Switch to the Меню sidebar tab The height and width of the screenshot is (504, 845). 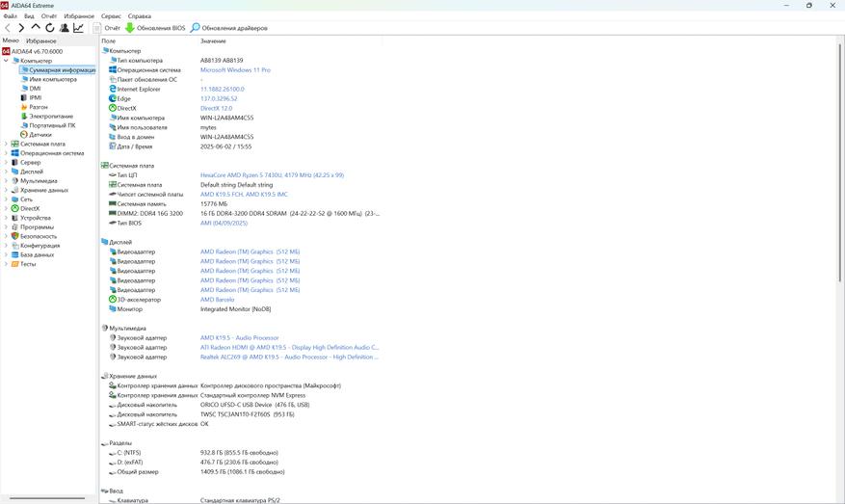tap(11, 40)
